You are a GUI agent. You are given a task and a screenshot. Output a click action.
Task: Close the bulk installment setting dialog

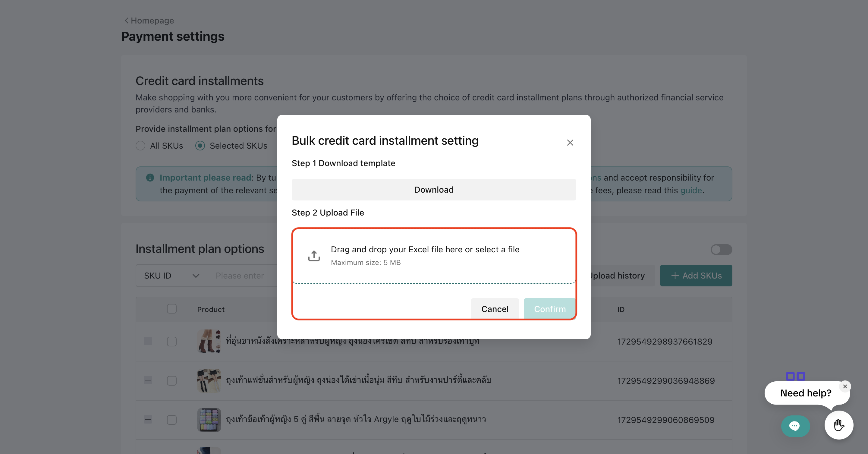click(570, 143)
